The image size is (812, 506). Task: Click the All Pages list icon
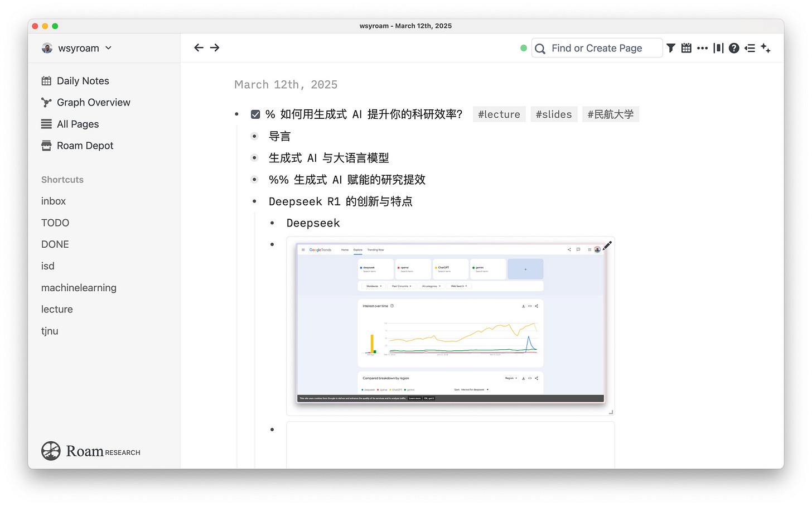[x=46, y=124]
